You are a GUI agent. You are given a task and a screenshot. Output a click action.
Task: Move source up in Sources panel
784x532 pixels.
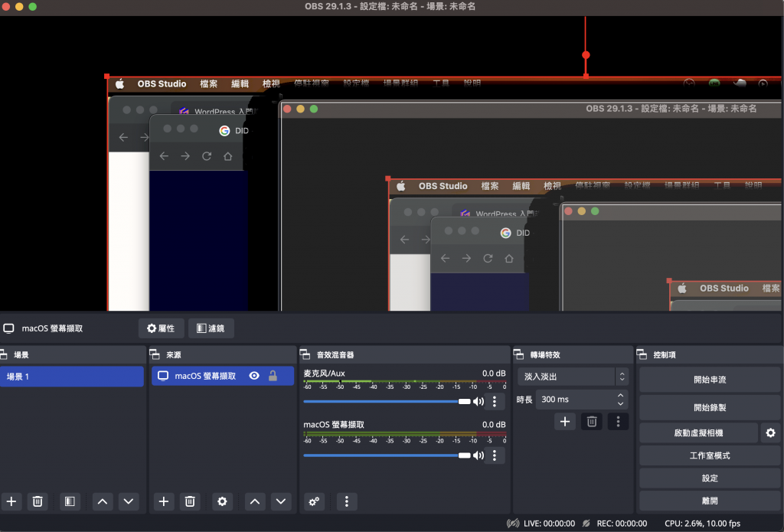[x=255, y=501]
